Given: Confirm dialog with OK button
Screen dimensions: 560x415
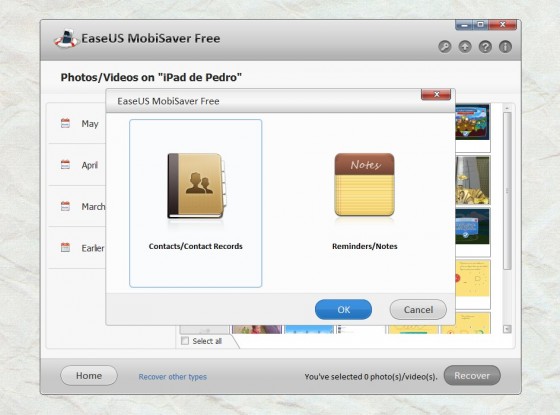Looking at the screenshot, I should (343, 309).
